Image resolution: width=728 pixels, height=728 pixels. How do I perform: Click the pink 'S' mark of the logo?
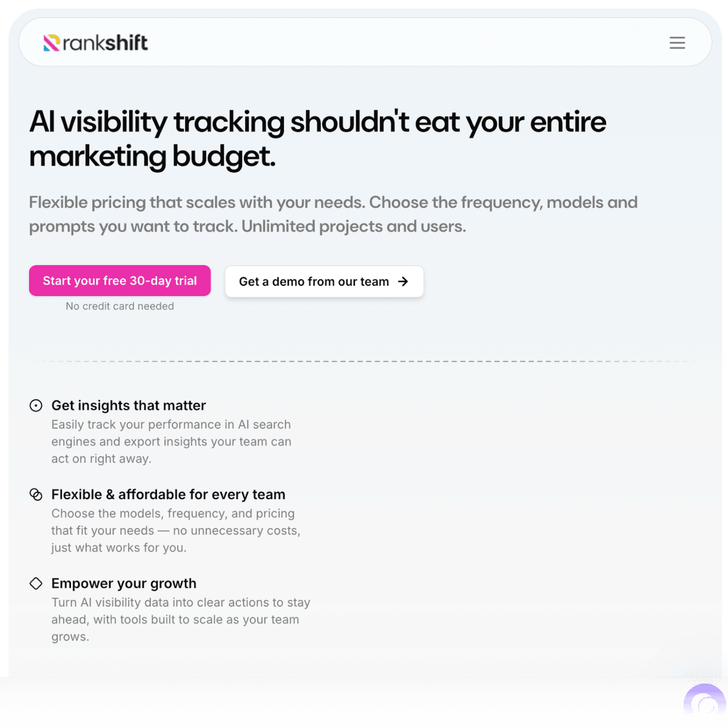pyautogui.click(x=52, y=42)
